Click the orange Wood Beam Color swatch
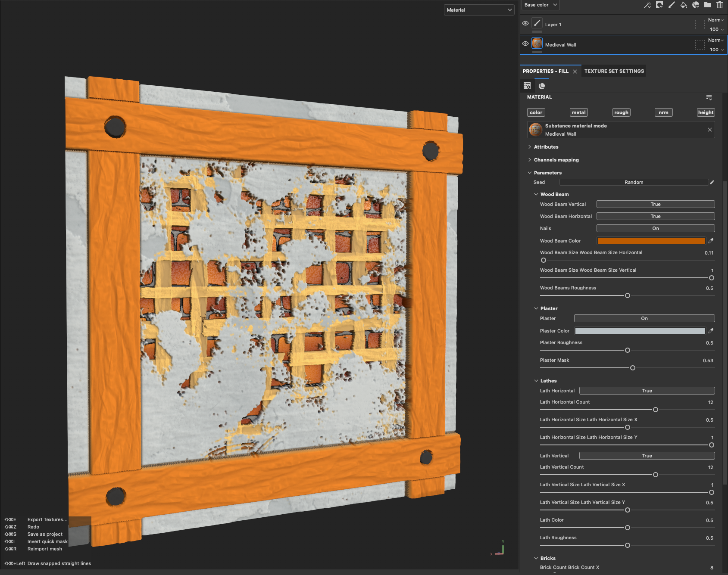The height and width of the screenshot is (575, 728). (x=651, y=241)
